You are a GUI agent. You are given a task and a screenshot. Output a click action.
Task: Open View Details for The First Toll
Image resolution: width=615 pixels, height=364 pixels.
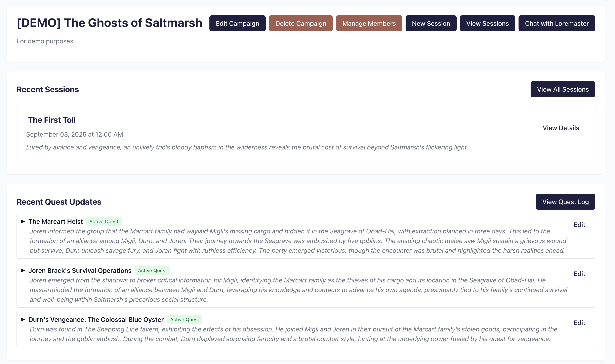561,128
